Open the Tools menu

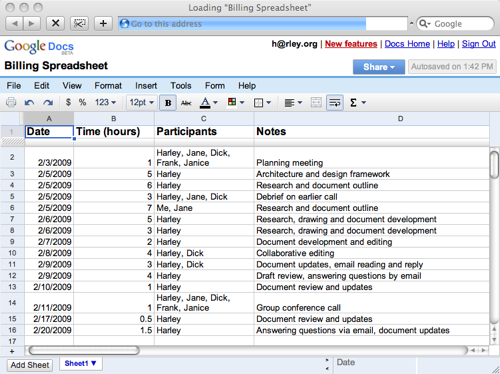pos(181,86)
